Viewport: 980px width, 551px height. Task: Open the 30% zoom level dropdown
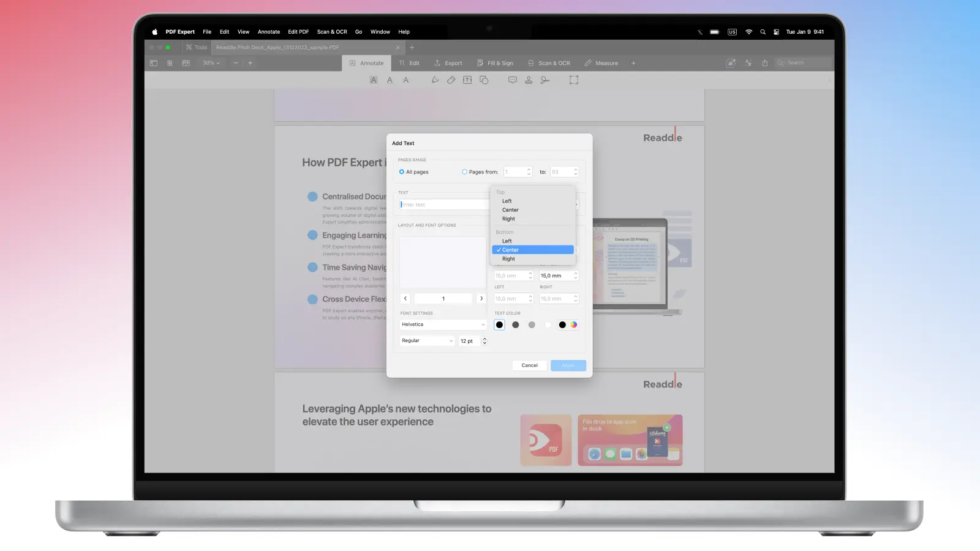point(211,63)
